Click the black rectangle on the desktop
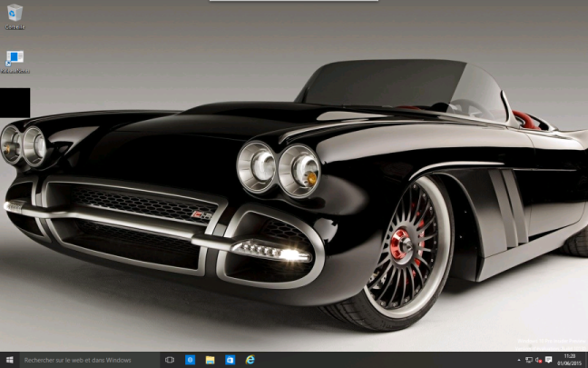This screenshot has width=588, height=368. click(x=15, y=103)
